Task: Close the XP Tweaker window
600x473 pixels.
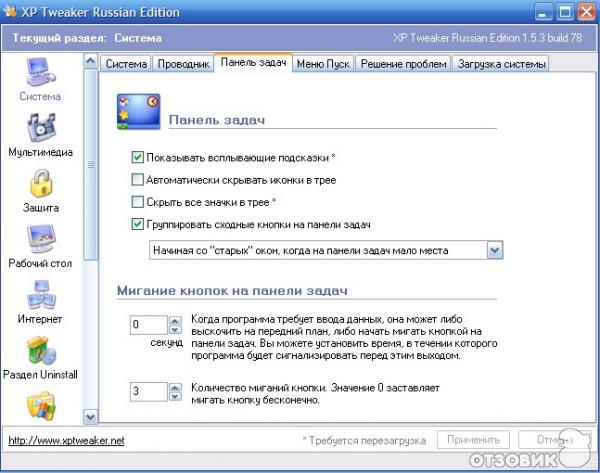Action: tap(587, 12)
